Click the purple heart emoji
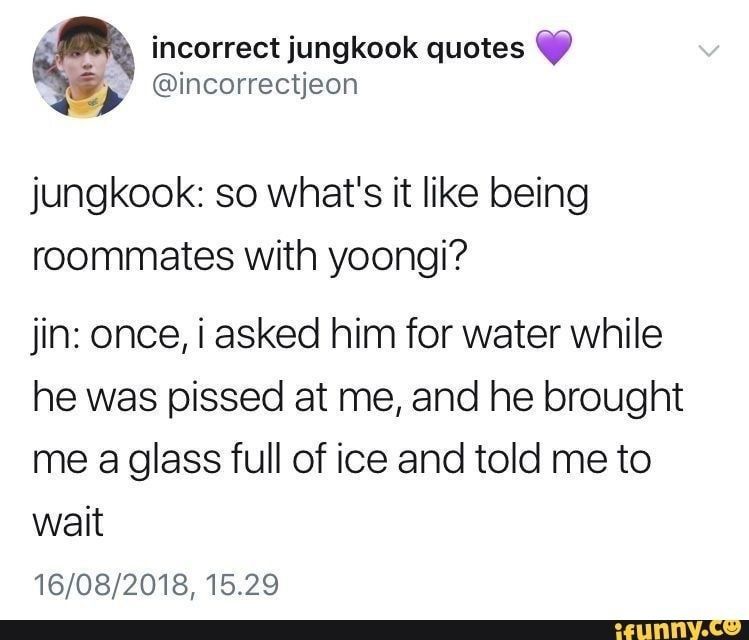749x640 pixels. 554,47
